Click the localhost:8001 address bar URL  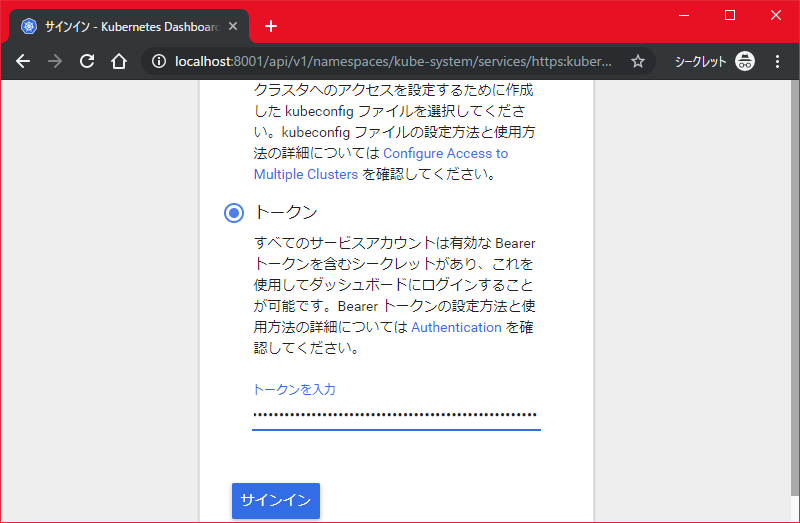[393, 61]
